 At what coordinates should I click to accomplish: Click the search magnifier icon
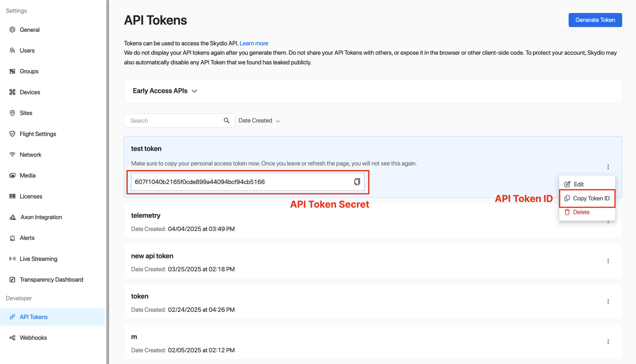click(x=226, y=120)
